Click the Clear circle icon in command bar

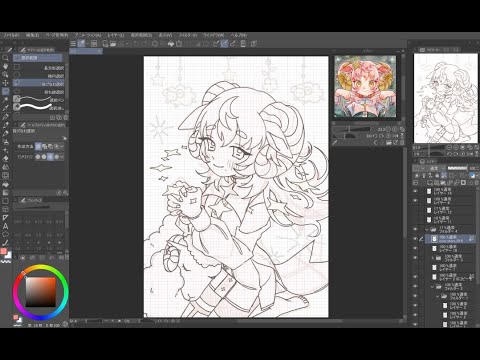pyautogui.click(x=155, y=44)
